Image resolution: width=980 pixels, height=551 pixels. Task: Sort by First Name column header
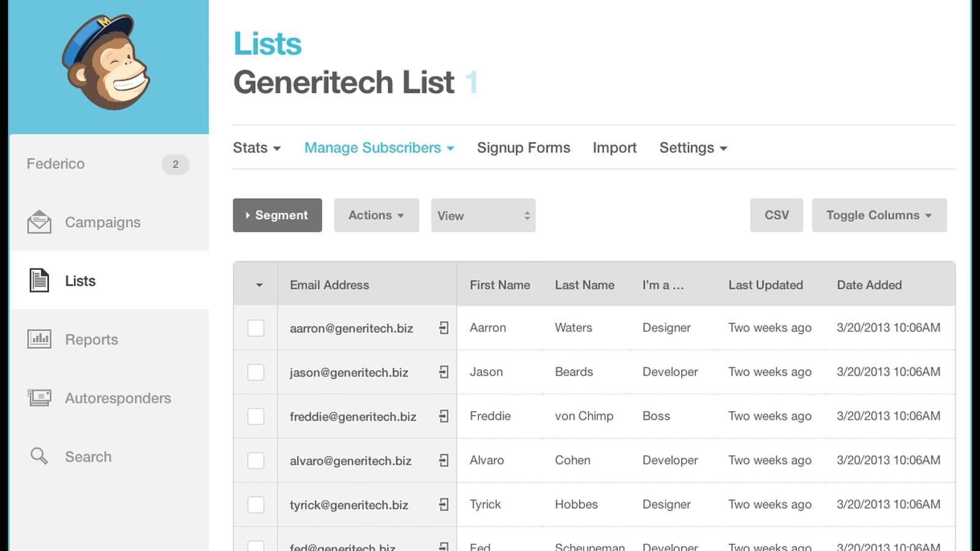coord(500,285)
